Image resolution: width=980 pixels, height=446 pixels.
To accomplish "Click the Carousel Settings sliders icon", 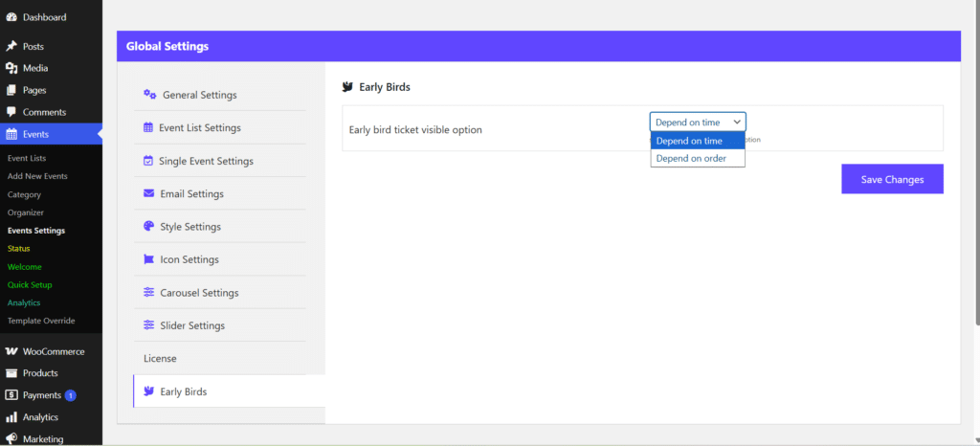I will (x=148, y=292).
